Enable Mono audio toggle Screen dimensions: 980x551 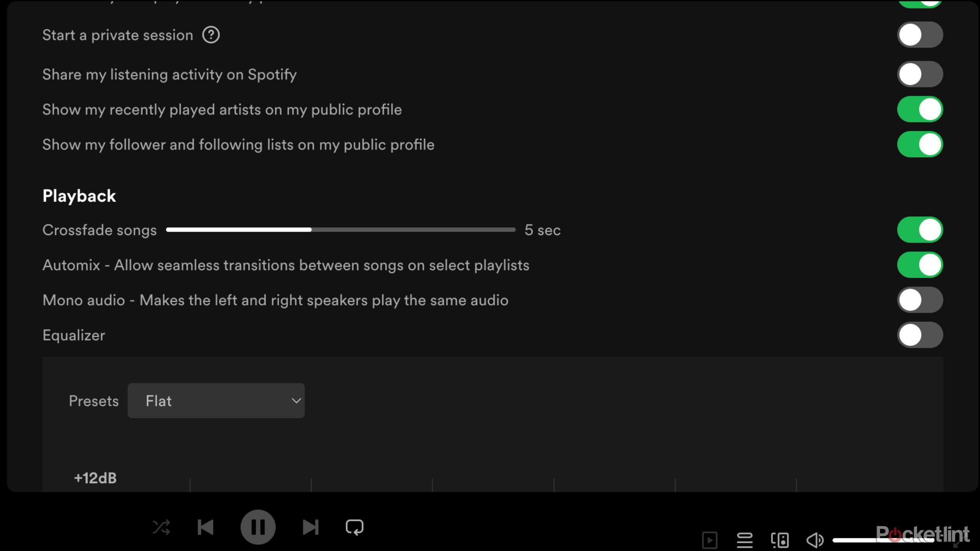[x=920, y=300]
